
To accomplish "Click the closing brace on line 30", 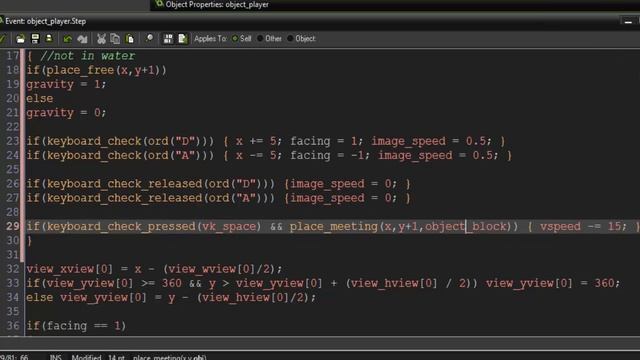I will click(29, 241).
